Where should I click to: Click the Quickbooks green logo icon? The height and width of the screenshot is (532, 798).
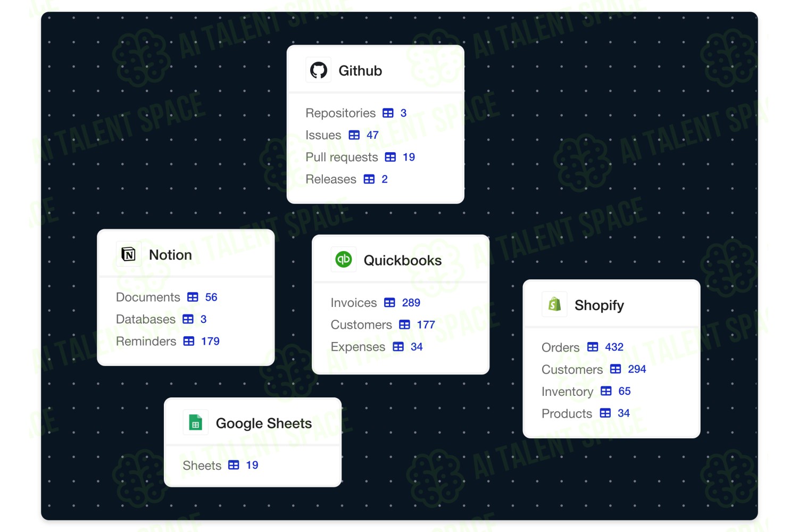pos(344,260)
